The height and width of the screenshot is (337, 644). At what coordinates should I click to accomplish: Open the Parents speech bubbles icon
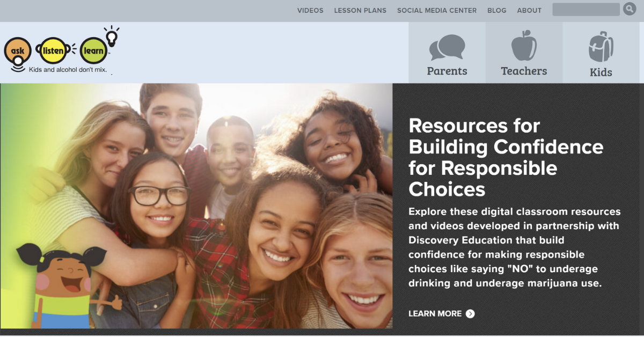pyautogui.click(x=447, y=48)
